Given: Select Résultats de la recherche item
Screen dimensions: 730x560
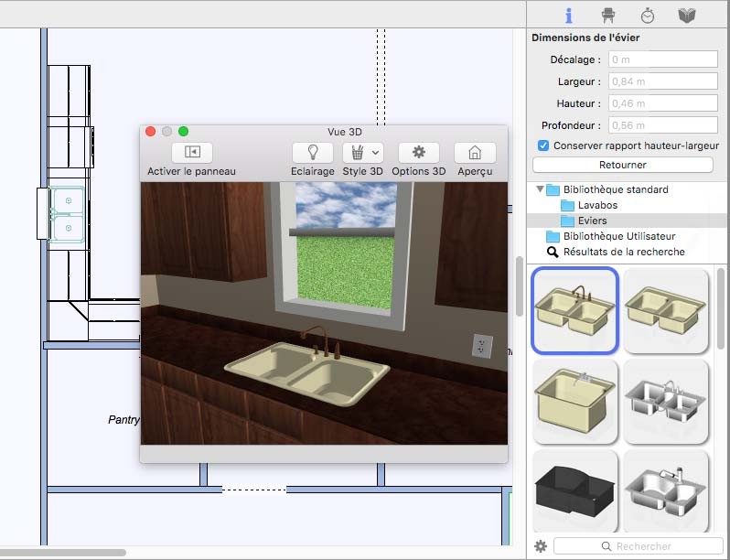Looking at the screenshot, I should pos(623,252).
